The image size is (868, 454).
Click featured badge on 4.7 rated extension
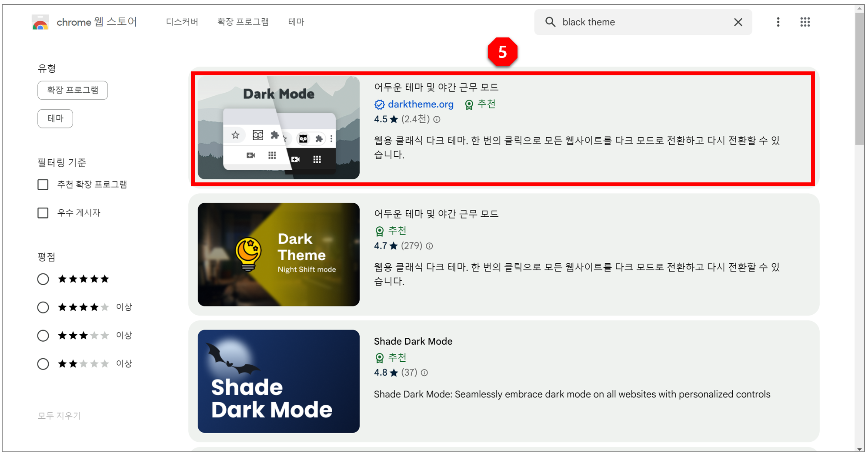pos(391,231)
